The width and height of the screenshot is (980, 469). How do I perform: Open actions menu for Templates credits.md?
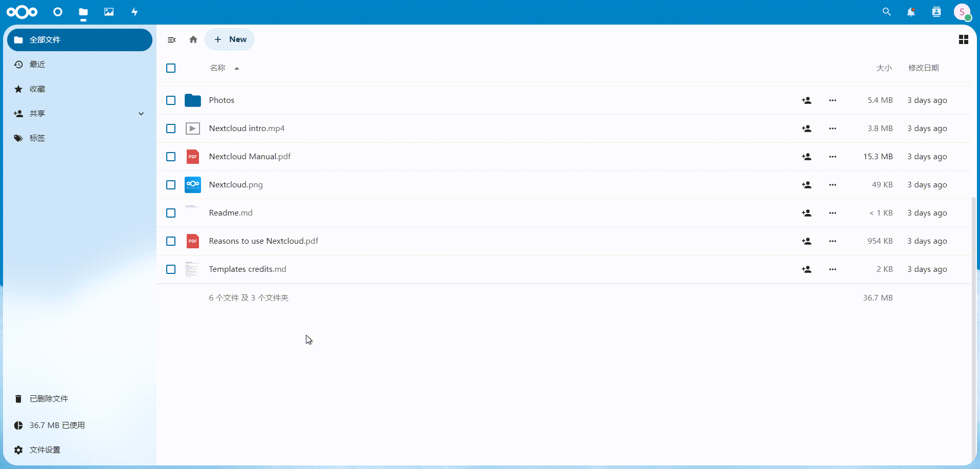pyautogui.click(x=833, y=269)
